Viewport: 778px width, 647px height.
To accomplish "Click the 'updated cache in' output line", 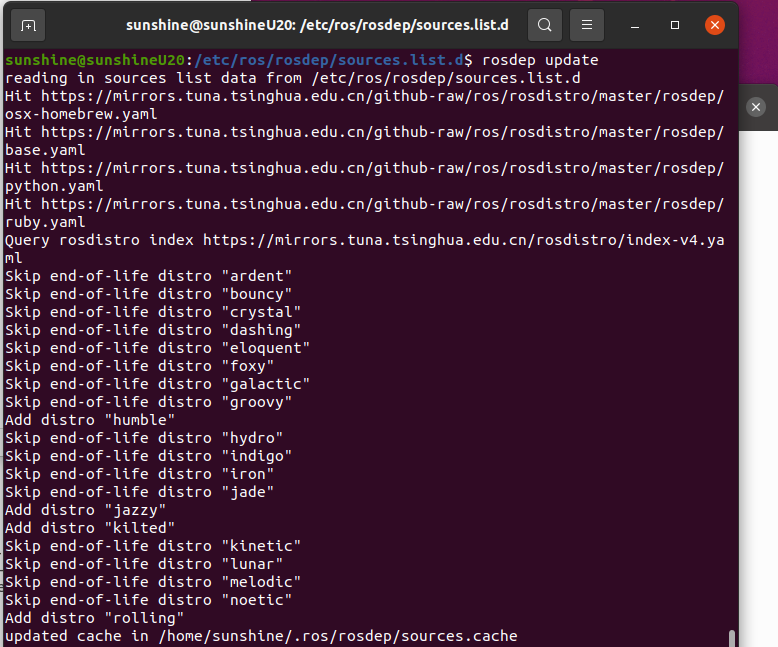I will [261, 636].
